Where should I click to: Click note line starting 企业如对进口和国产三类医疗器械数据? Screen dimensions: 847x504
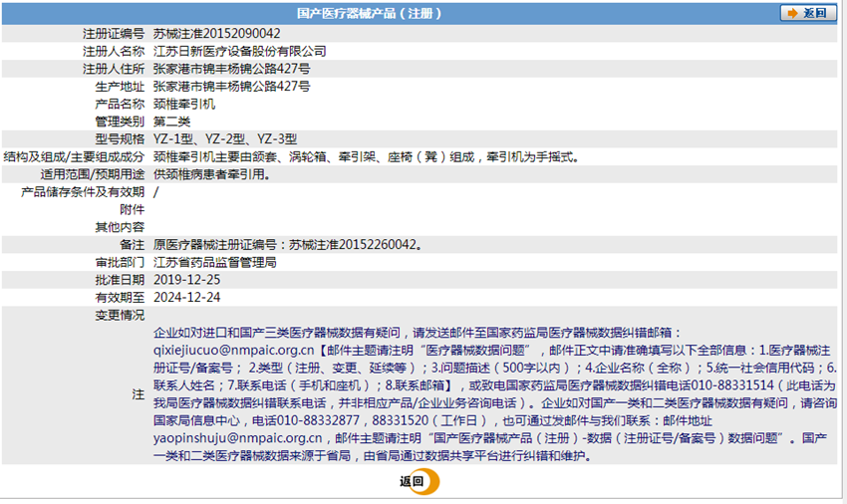[418, 333]
